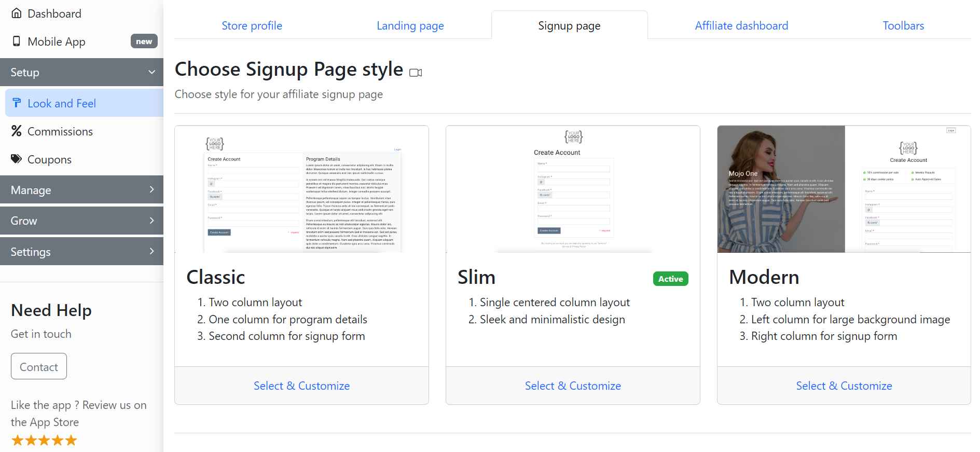Click the Commissions percent icon
Viewport: 980px width, 452px height.
17,131
